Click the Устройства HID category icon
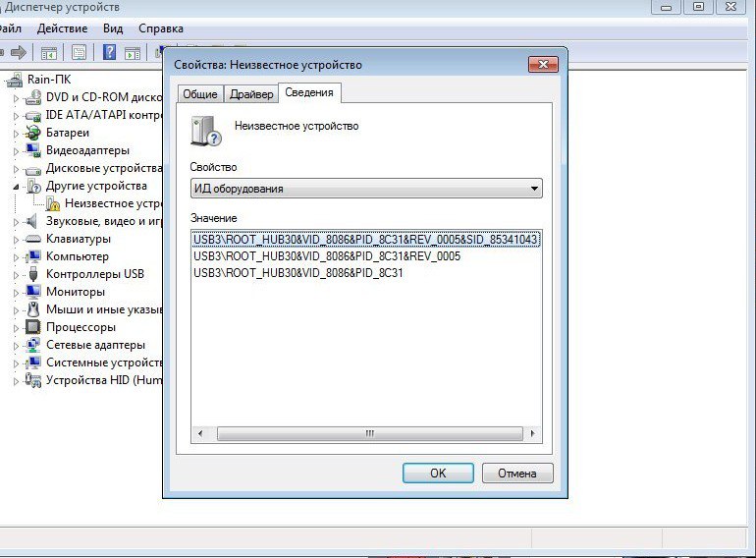Screen dimensions: 756x558 32,380
